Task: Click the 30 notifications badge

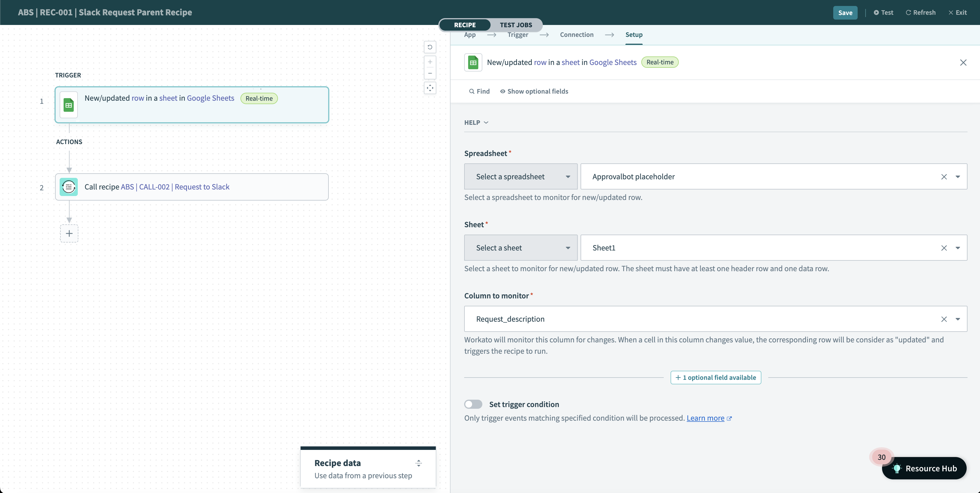Action: click(x=881, y=457)
